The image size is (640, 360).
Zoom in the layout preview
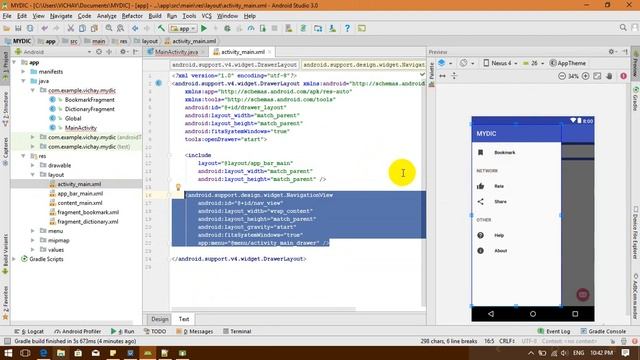(585, 76)
